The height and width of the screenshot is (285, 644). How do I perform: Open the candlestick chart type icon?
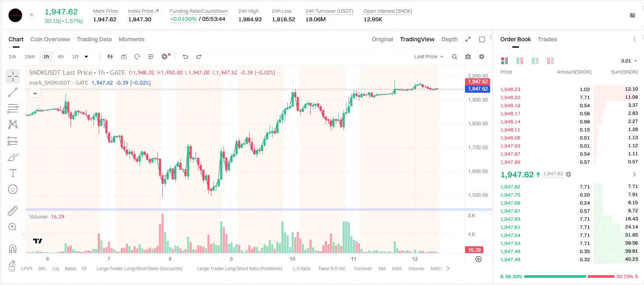coord(110,57)
